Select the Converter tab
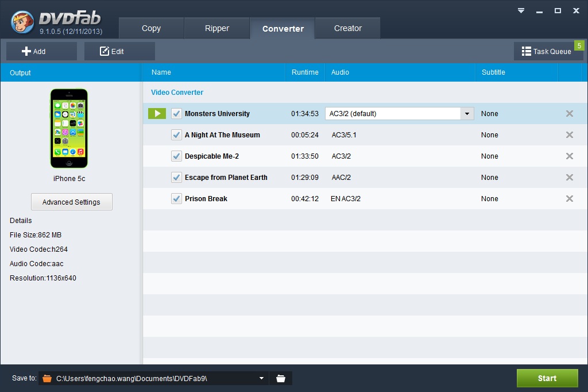Image resolution: width=588 pixels, height=392 pixels. (x=283, y=29)
